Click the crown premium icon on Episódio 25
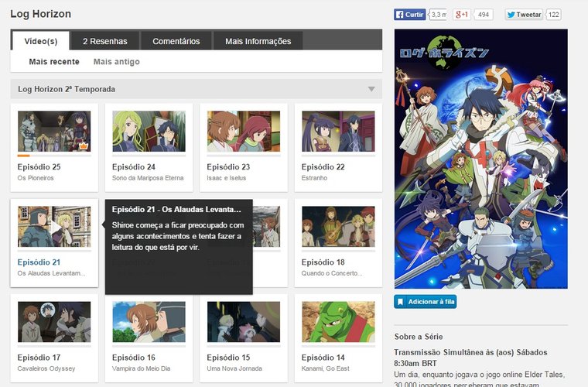The width and height of the screenshot is (588, 387). click(x=84, y=146)
